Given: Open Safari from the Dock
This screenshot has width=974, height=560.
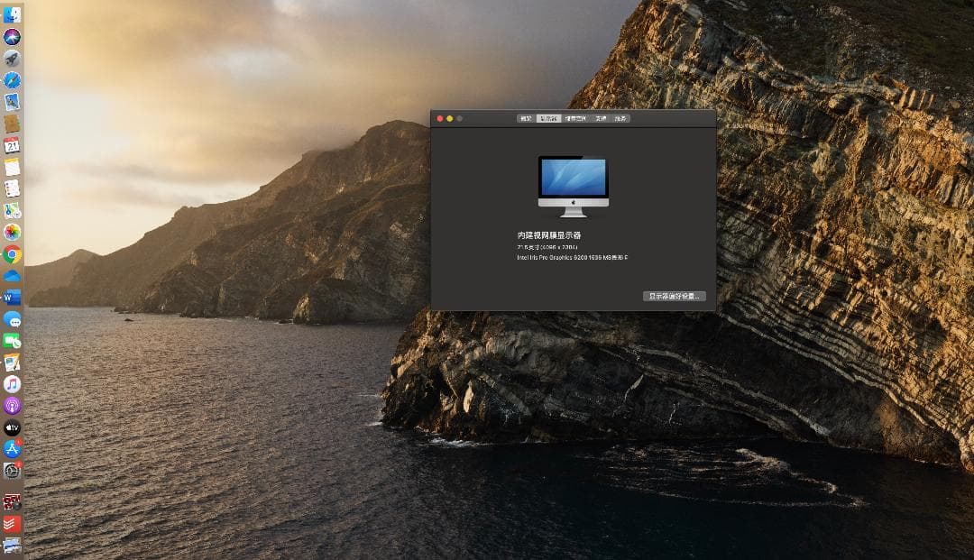Looking at the screenshot, I should click(14, 78).
